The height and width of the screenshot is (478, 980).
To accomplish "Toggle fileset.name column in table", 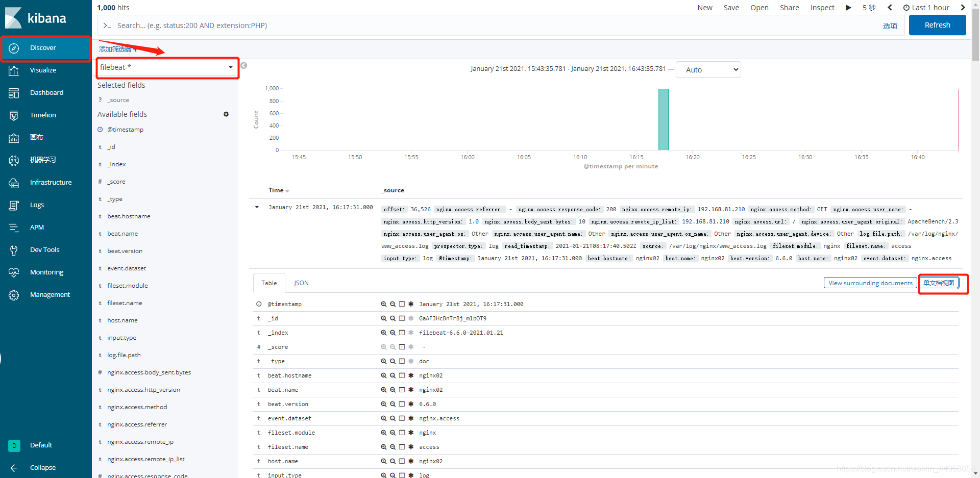I will (x=402, y=447).
